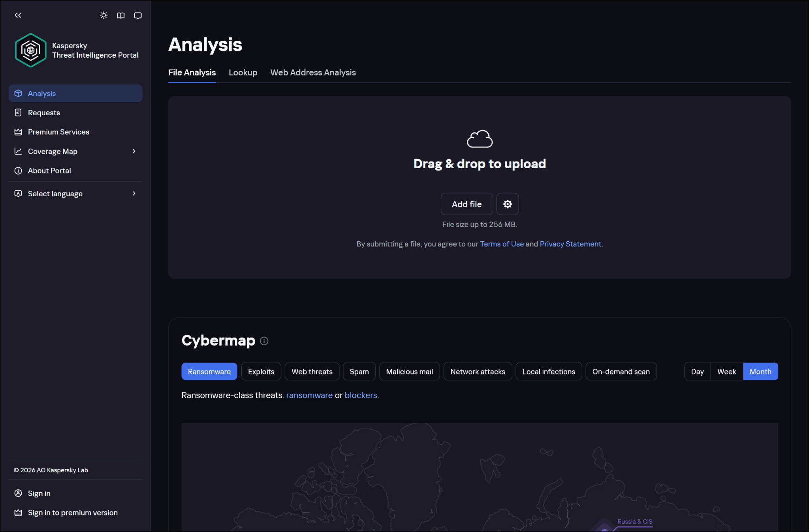Click the Kaspersky hexagon logo
Image resolution: width=809 pixels, height=532 pixels.
tap(31, 50)
